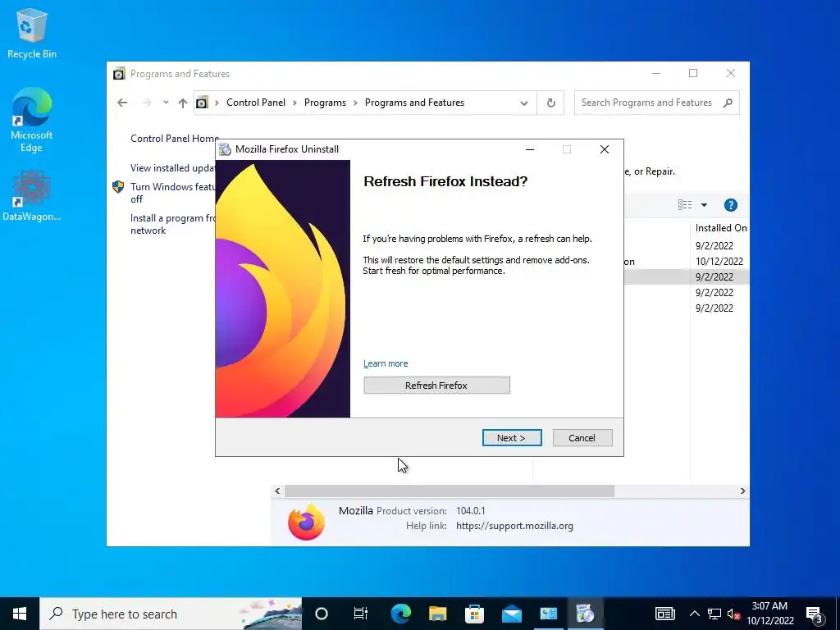Refresh the Programs and Features list
840x630 pixels.
coord(550,103)
